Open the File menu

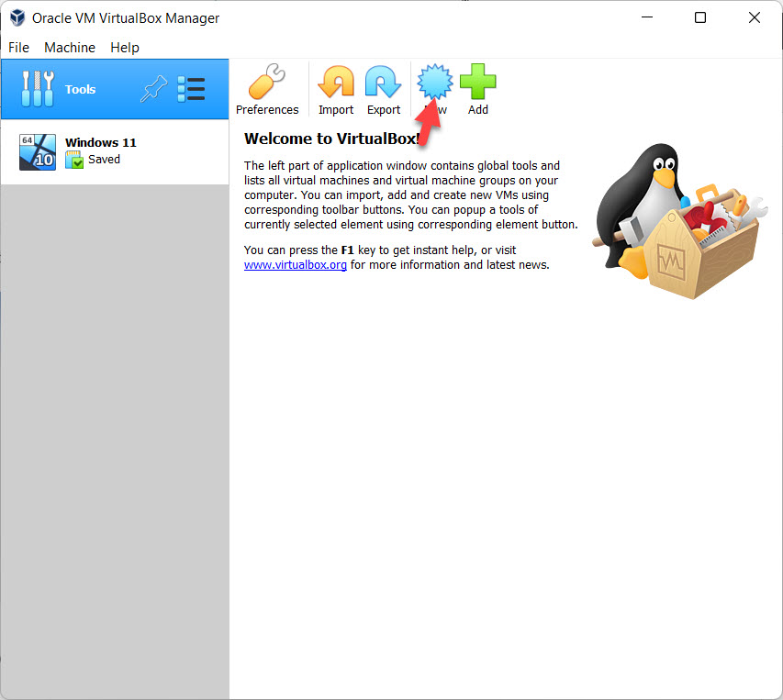(x=18, y=48)
